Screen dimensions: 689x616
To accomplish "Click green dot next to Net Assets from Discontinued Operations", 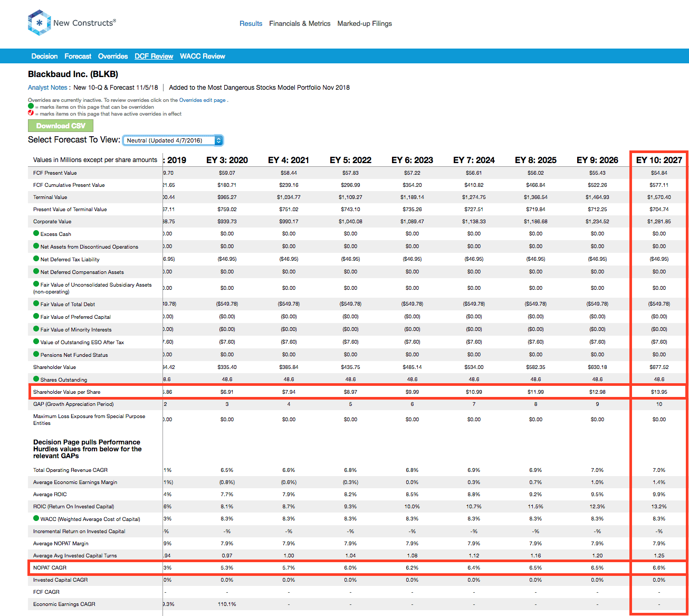I will coord(36,246).
